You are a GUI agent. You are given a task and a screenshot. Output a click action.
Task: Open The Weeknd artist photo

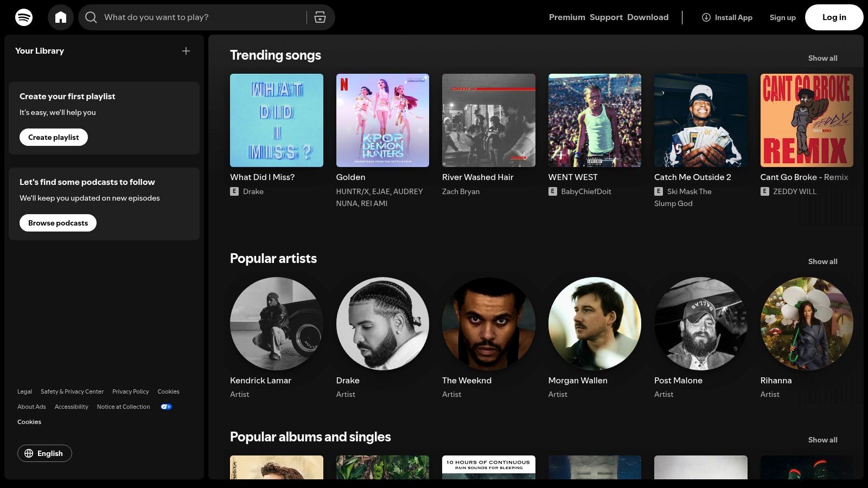pyautogui.click(x=489, y=324)
